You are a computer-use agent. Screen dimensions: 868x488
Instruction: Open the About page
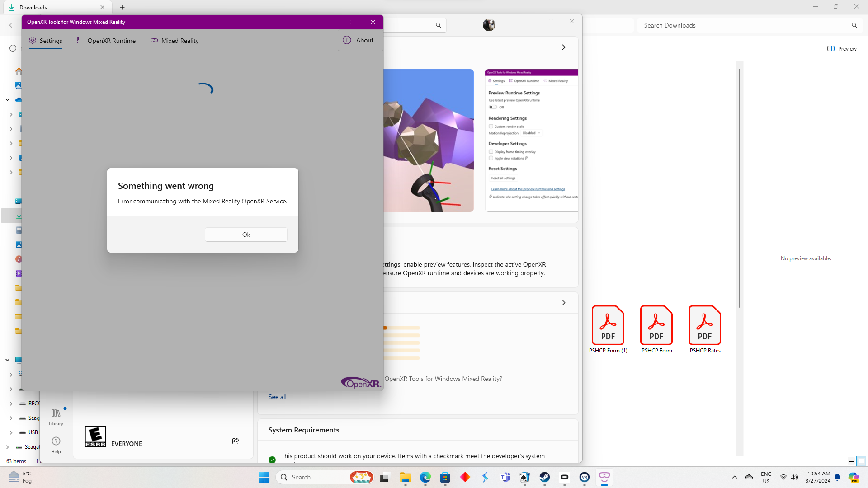(358, 40)
